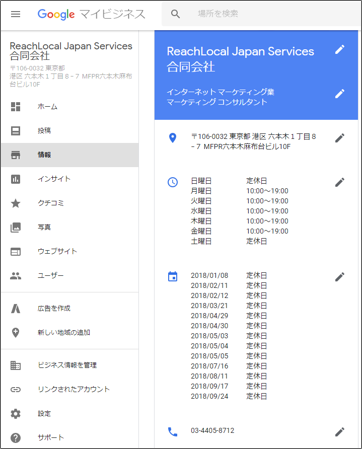Click the 月曜日 10:00〜19:00 hours row
This screenshot has height=449, width=362.
pos(239,191)
